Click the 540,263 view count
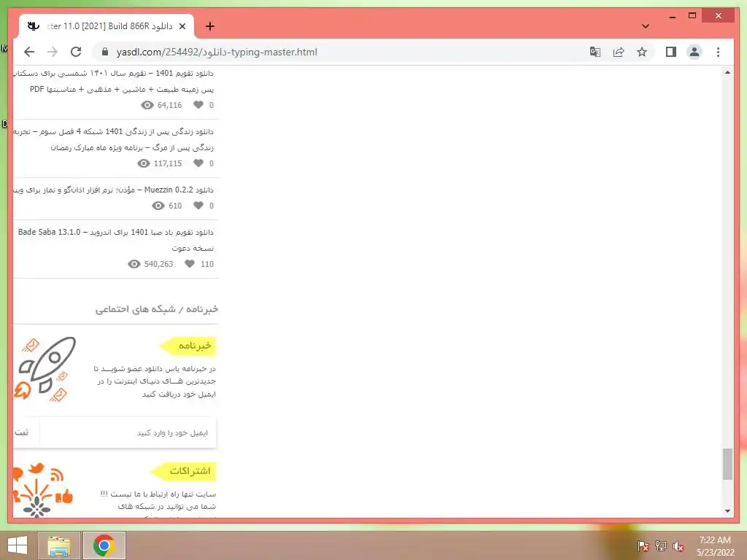 click(158, 264)
